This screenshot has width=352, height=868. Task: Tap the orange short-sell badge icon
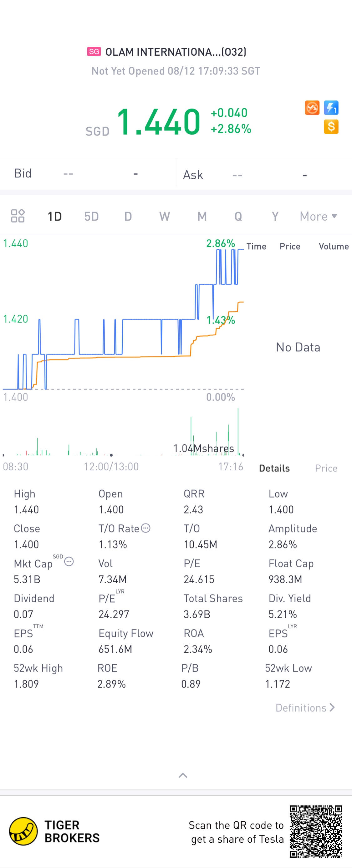click(x=312, y=108)
